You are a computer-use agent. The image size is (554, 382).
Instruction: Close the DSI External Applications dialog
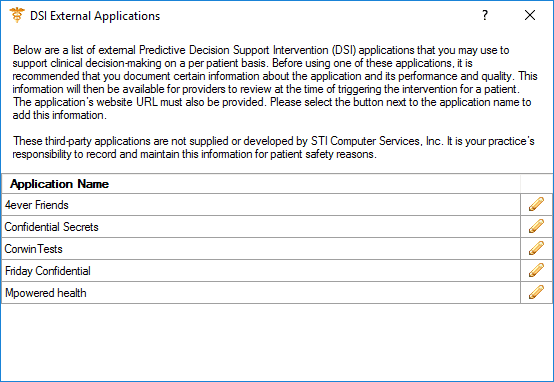coord(530,15)
